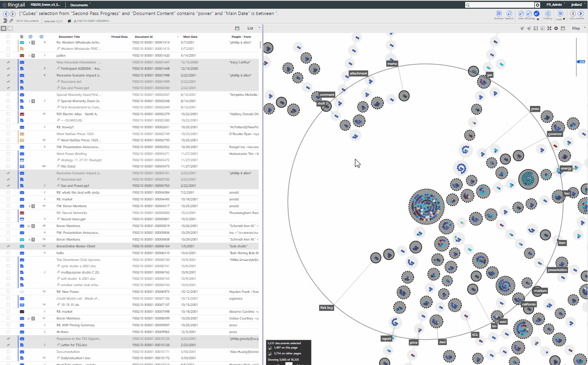Sort by Document Id column header
Image resolution: width=588 pixels, height=365 pixels.
pos(144,37)
